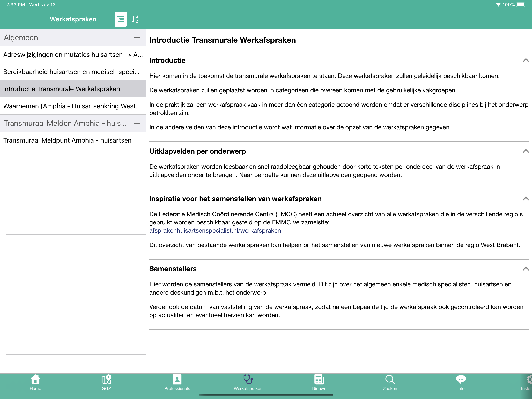Toggle the grouped list view icon
The image size is (532, 399).
[x=121, y=19]
